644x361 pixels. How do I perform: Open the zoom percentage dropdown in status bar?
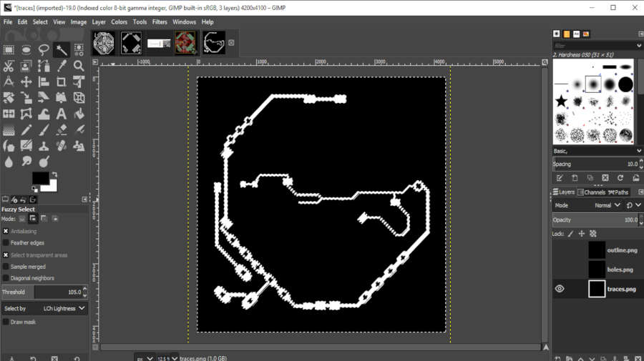(x=175, y=358)
